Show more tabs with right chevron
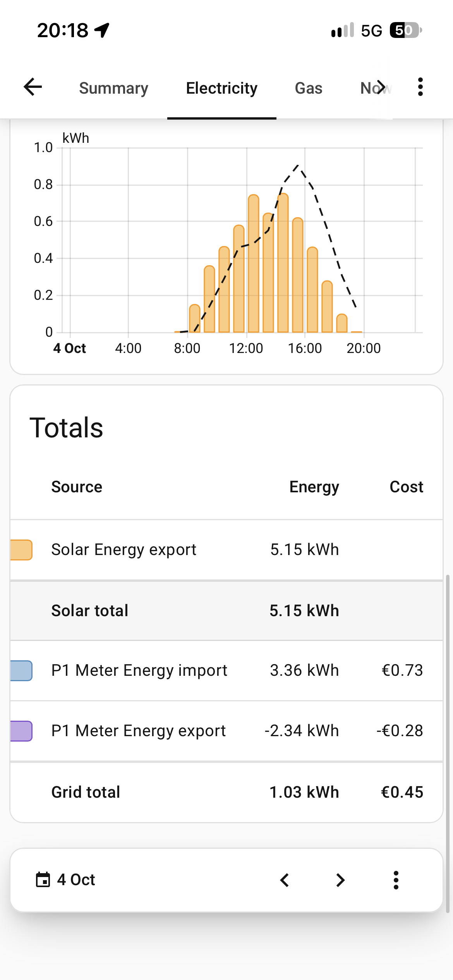Viewport: 453px width, 980px height. [x=381, y=87]
